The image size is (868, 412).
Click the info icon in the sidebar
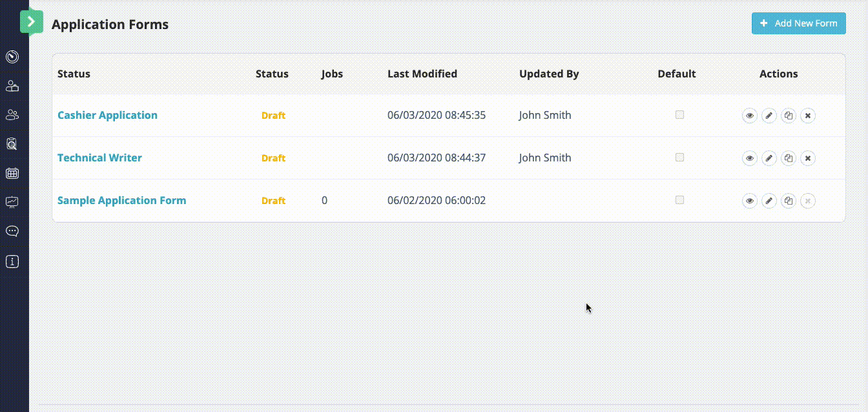point(12,262)
